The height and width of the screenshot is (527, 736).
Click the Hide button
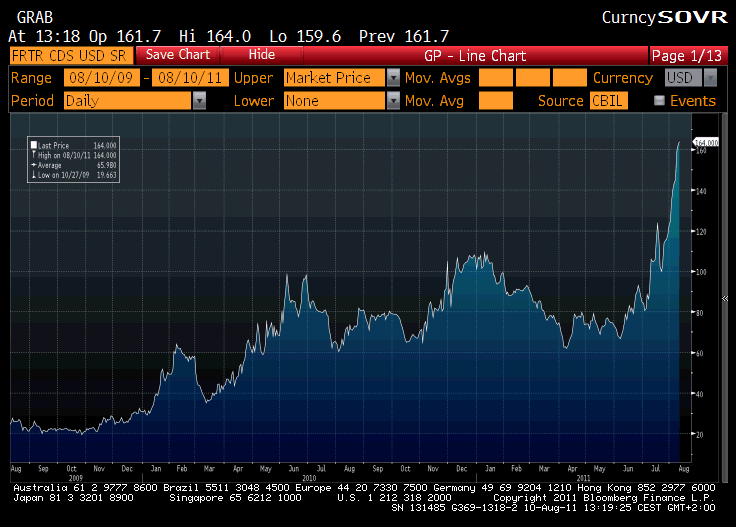click(x=261, y=54)
